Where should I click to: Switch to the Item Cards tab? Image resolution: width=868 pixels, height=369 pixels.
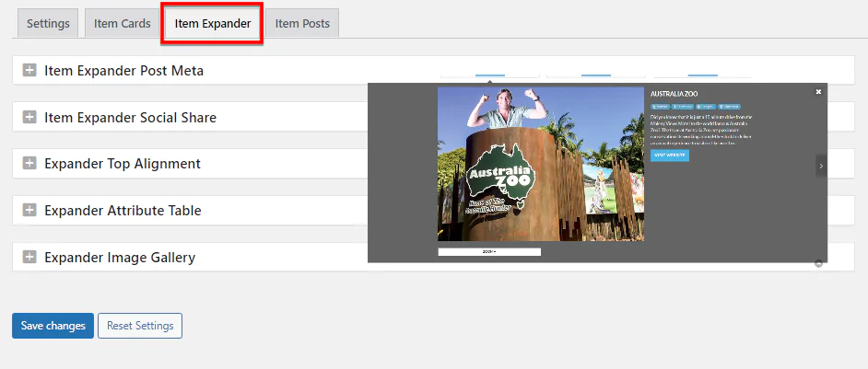pos(122,23)
